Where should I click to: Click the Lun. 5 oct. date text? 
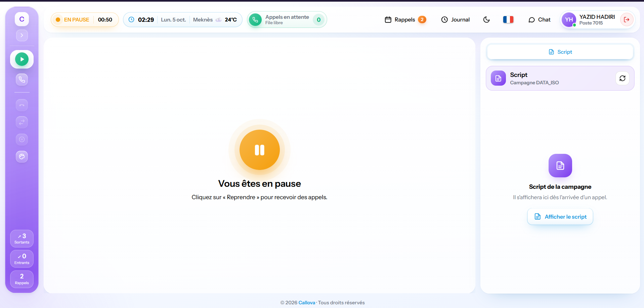point(173,20)
